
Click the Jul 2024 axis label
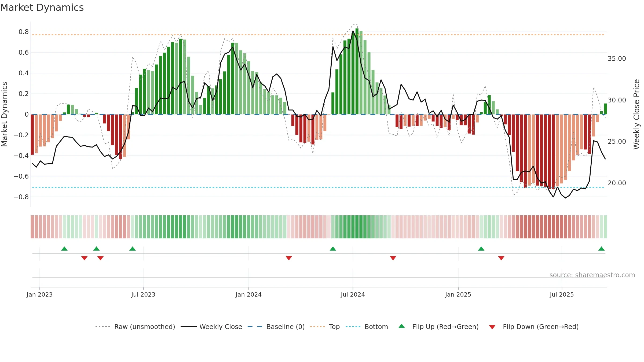point(353,294)
